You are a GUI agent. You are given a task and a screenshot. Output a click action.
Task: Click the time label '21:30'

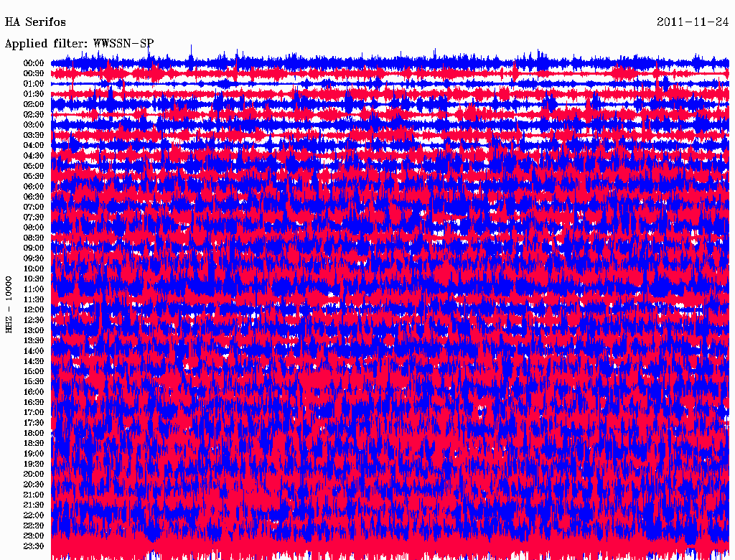[34, 505]
